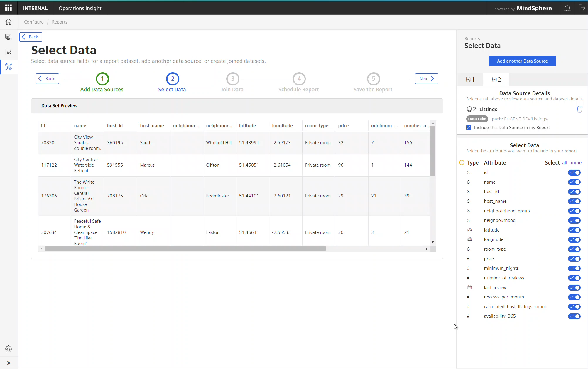This screenshot has height=369, width=588.
Task: Open the Configure tools sidebar icon
Action: pos(9,67)
